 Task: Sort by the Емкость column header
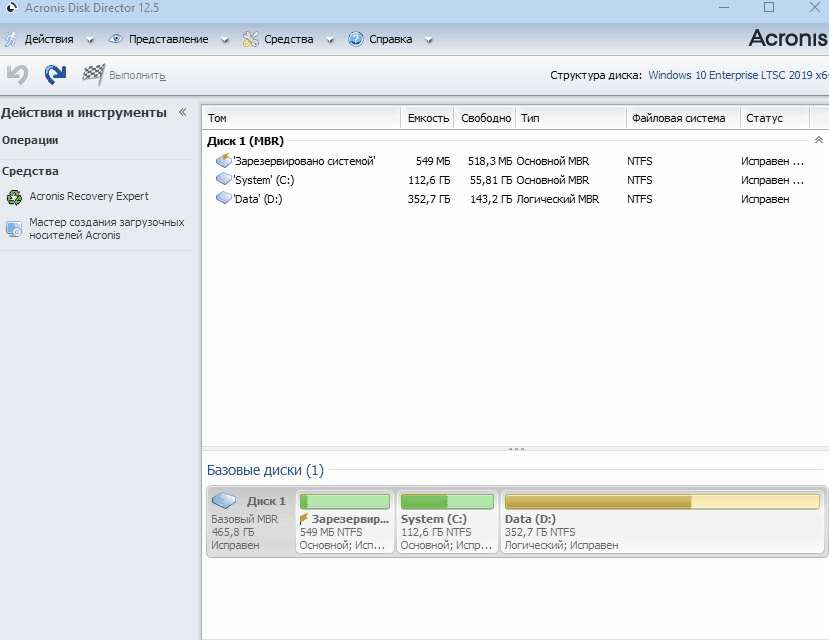[x=428, y=118]
